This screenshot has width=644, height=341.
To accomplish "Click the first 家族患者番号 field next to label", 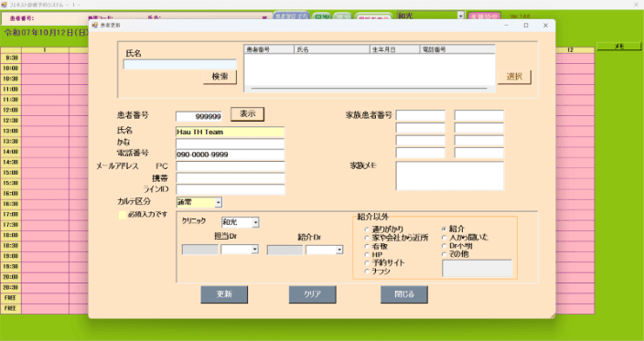I will [421, 115].
